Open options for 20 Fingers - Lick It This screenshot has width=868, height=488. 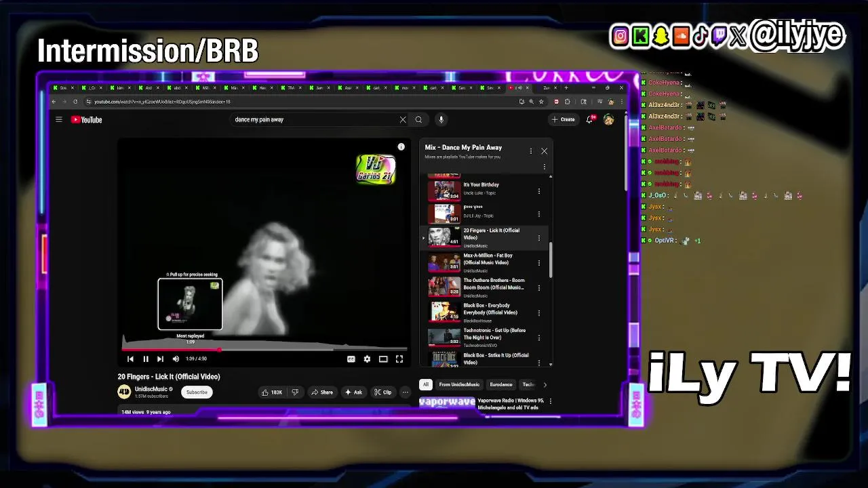click(539, 238)
